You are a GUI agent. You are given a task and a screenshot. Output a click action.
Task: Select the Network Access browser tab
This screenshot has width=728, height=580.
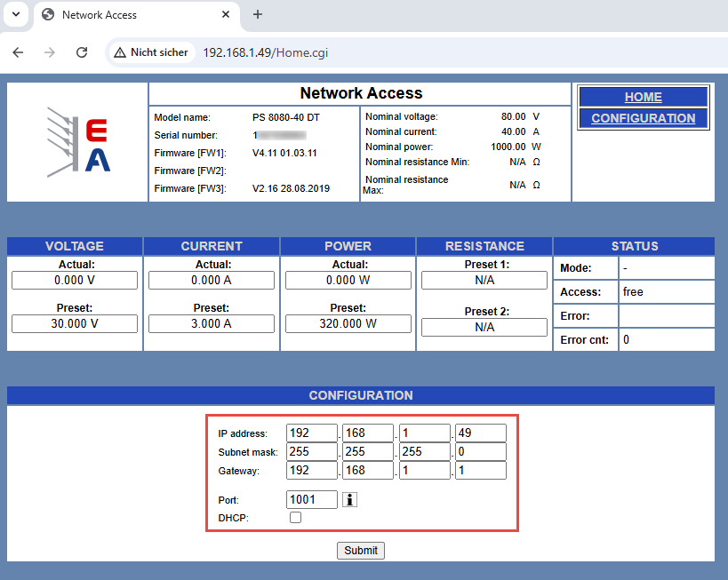click(x=124, y=14)
